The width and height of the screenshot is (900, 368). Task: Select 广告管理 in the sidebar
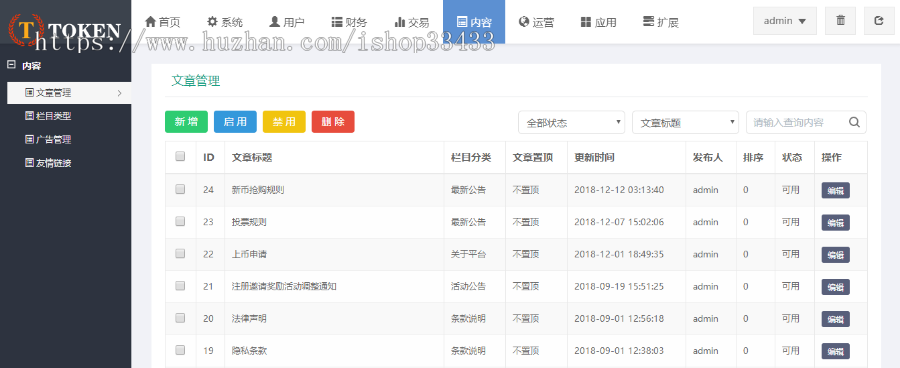pyautogui.click(x=48, y=140)
